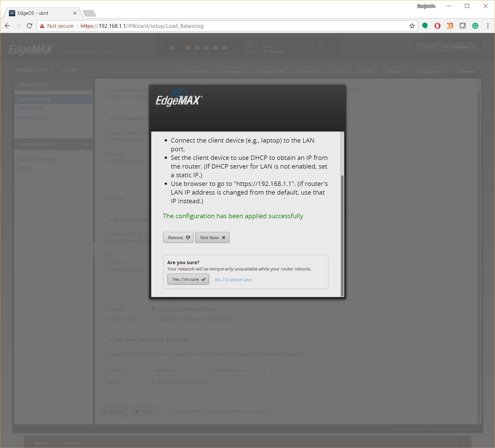This screenshot has height=448, width=495.
Task: Select TCP MSS clamping wizard
Action: point(37,159)
